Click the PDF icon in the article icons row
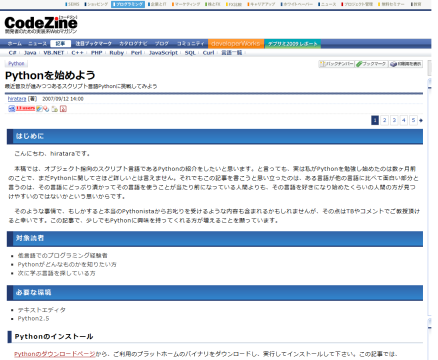The width and height of the screenshot is (438, 360). point(63,109)
